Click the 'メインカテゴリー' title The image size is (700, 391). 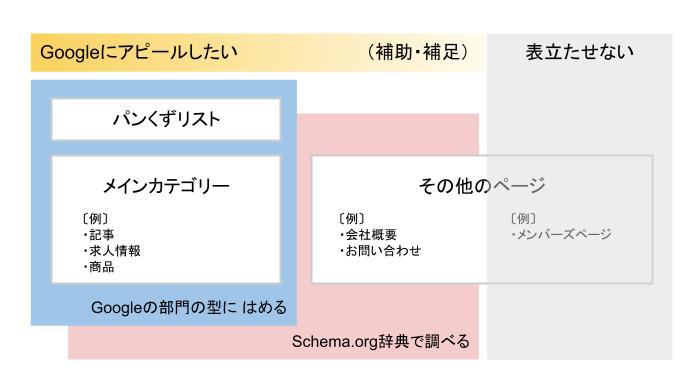point(166,186)
